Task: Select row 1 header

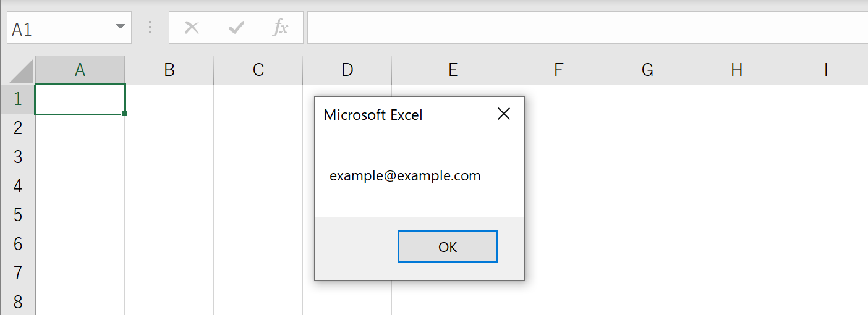Action: tap(17, 99)
